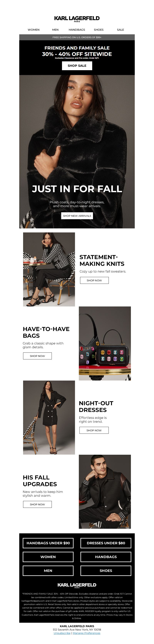Click SHOP NEW ARRIVALS button
The width and height of the screenshot is (154, 644).
pyautogui.click(x=77, y=216)
